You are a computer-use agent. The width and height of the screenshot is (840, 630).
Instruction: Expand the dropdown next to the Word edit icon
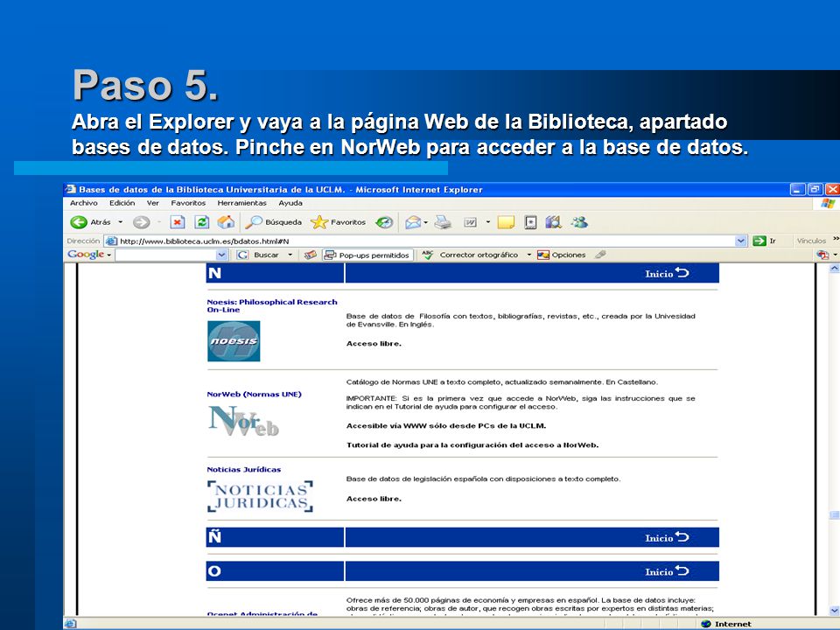tap(488, 221)
